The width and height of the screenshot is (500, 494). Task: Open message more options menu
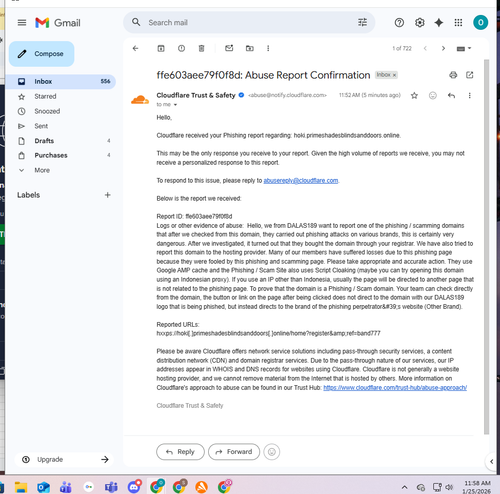click(469, 96)
